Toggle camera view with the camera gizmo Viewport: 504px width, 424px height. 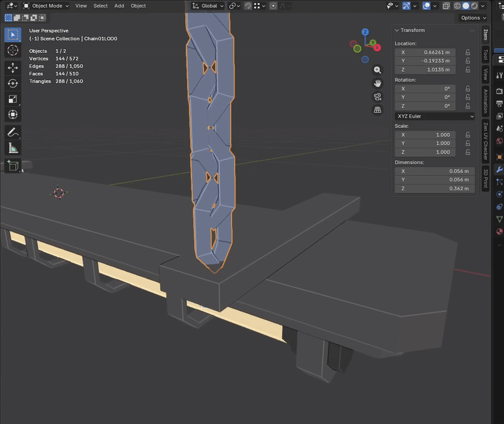coord(377,96)
